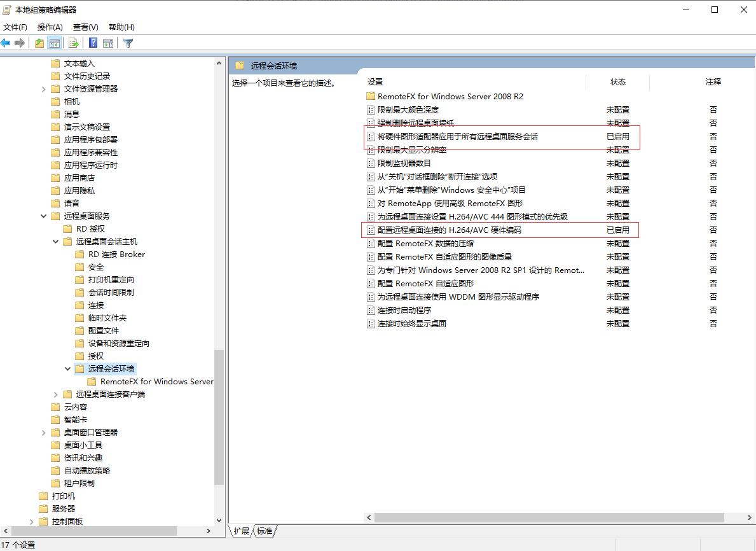Image resolution: width=756 pixels, height=551 pixels.
Task: Click the folder icon beside 云内容
Action: click(x=55, y=407)
